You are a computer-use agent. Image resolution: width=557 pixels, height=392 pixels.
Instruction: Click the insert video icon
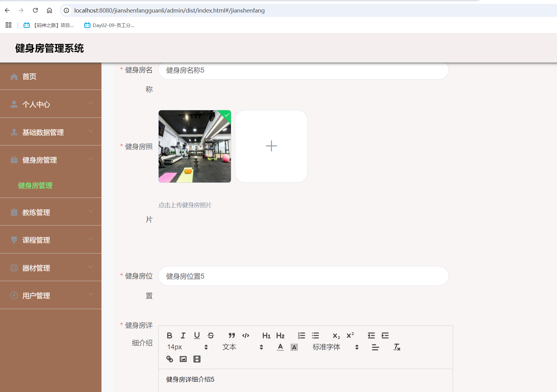pyautogui.click(x=197, y=359)
